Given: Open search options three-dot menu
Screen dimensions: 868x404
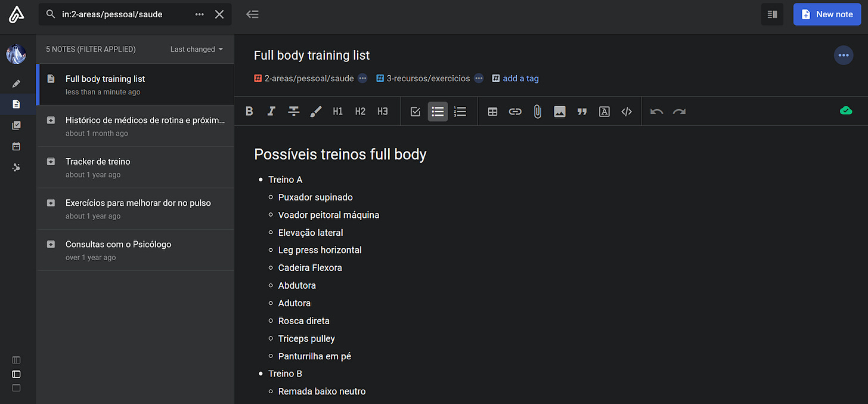Looking at the screenshot, I should [200, 14].
